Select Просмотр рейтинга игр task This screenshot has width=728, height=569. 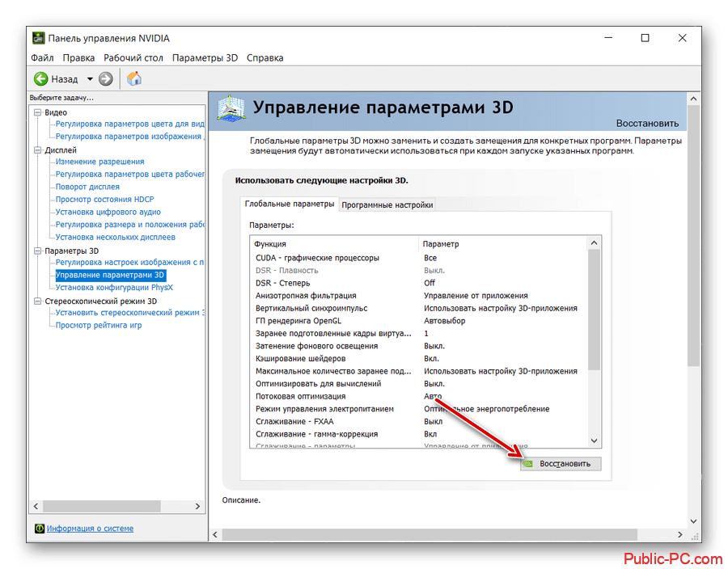pyautogui.click(x=99, y=325)
